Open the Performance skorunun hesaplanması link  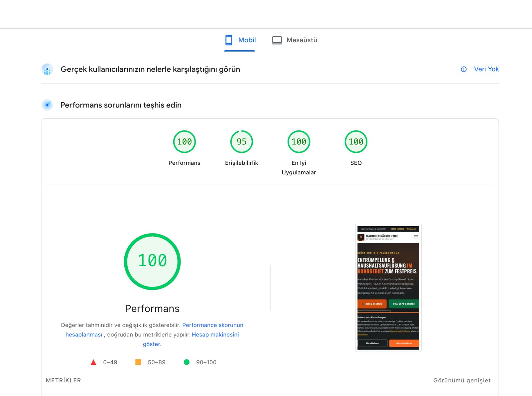[154, 330]
